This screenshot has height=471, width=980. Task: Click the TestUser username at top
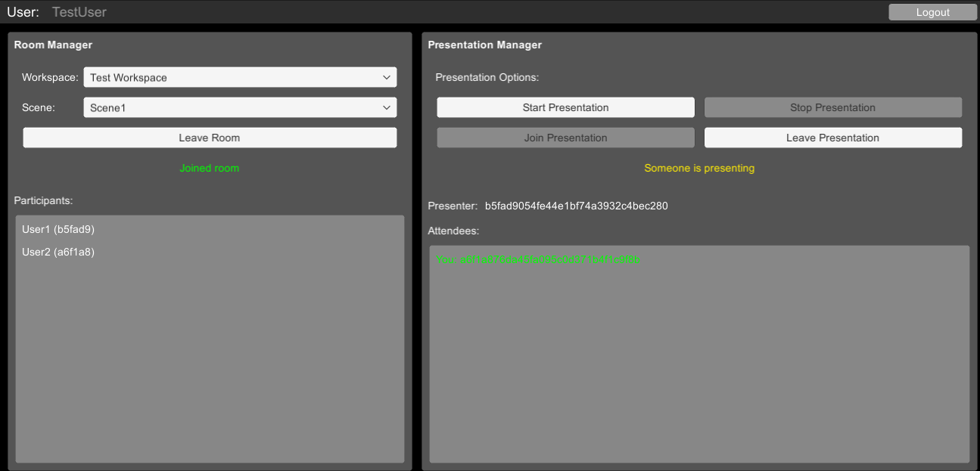79,12
